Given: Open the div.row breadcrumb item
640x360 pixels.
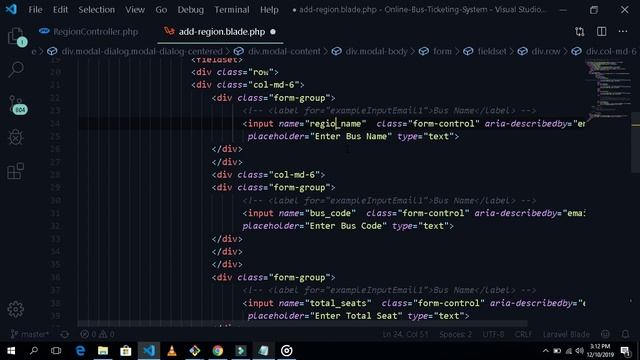Looking at the screenshot, I should click(x=546, y=51).
